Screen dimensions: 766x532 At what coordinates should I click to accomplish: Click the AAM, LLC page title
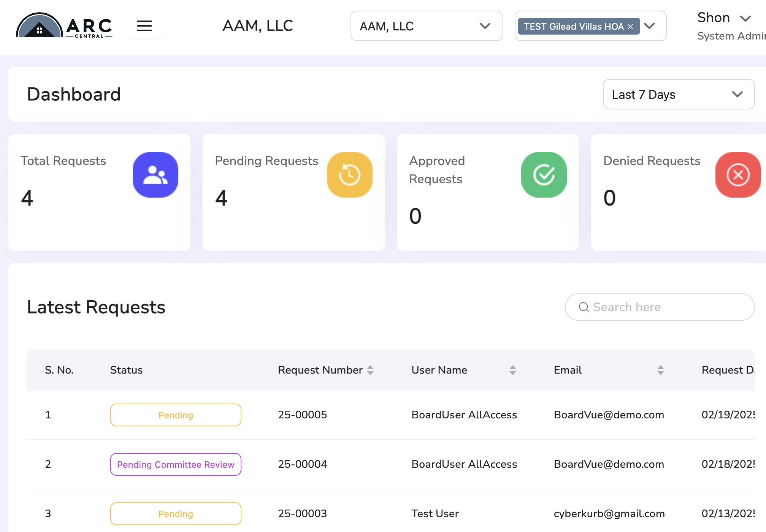(258, 26)
